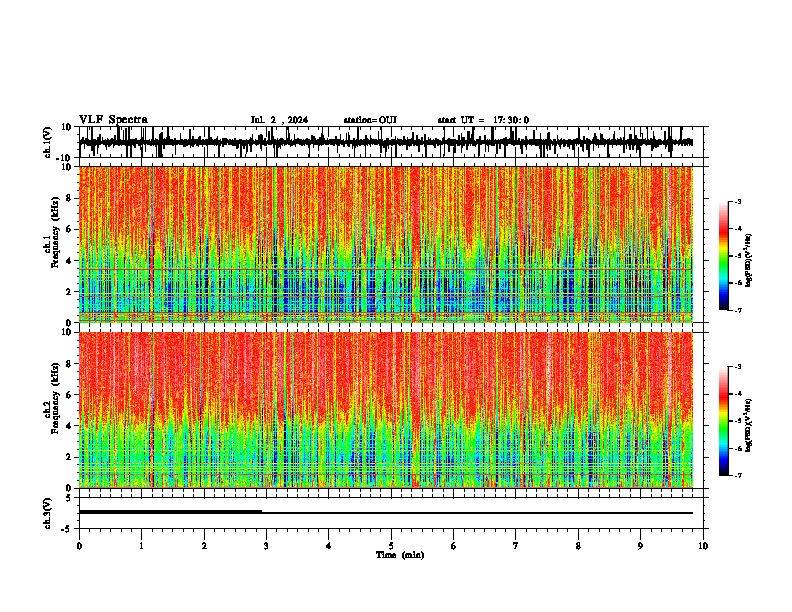Screen dimensions: 792x612
Task: Click the ch.2 colorbar legend label text
Action: 749,425
